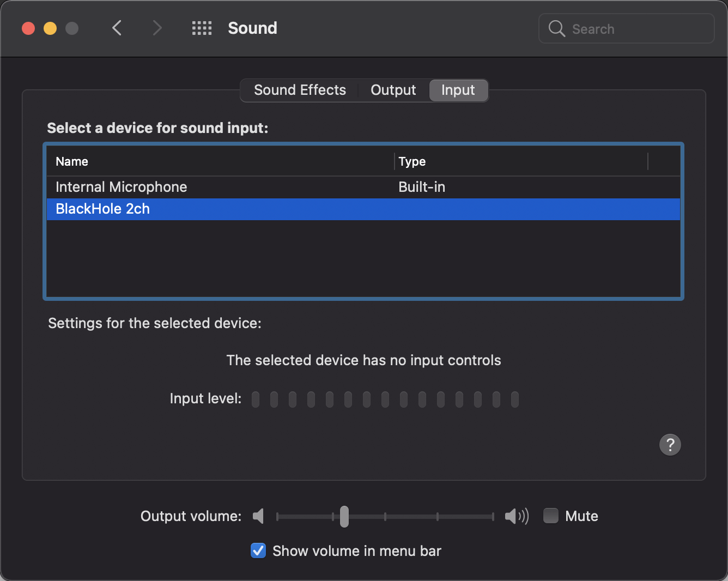Click the Name column header
728x581 pixels.
[72, 161]
